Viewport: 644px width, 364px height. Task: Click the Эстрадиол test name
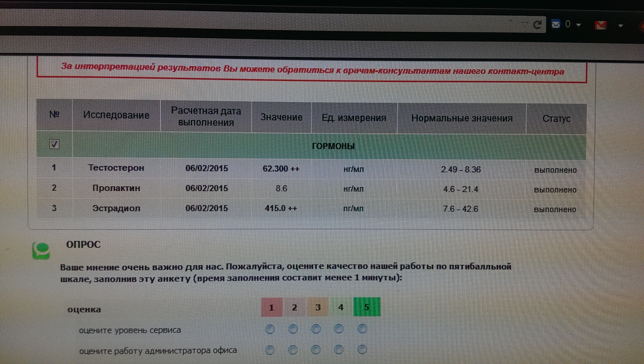tap(116, 208)
